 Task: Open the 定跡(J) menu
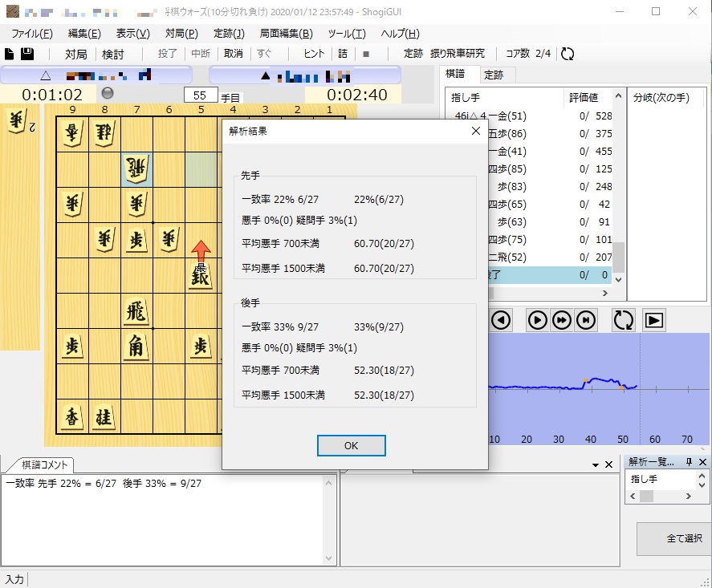pos(229,34)
